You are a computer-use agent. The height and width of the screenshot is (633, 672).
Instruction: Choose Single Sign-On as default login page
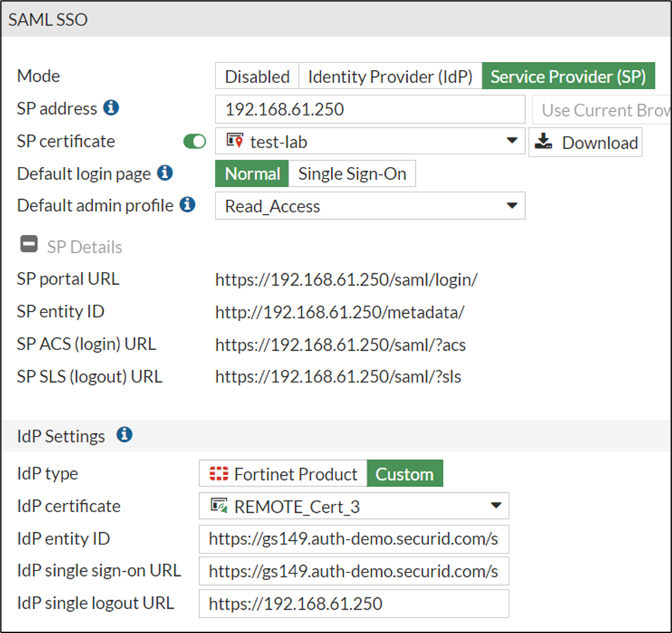[x=352, y=174]
